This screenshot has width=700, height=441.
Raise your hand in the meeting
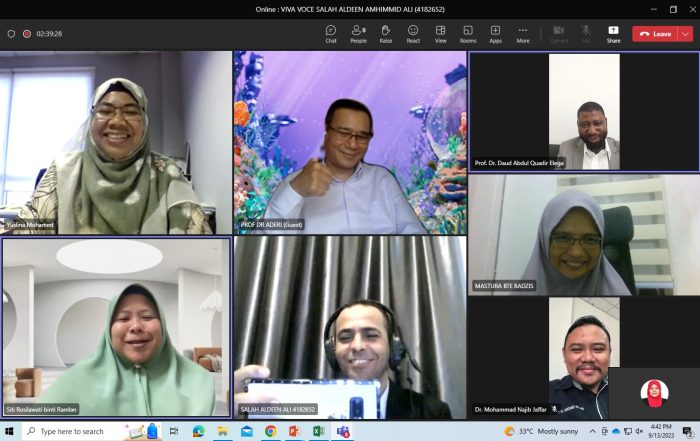(386, 33)
